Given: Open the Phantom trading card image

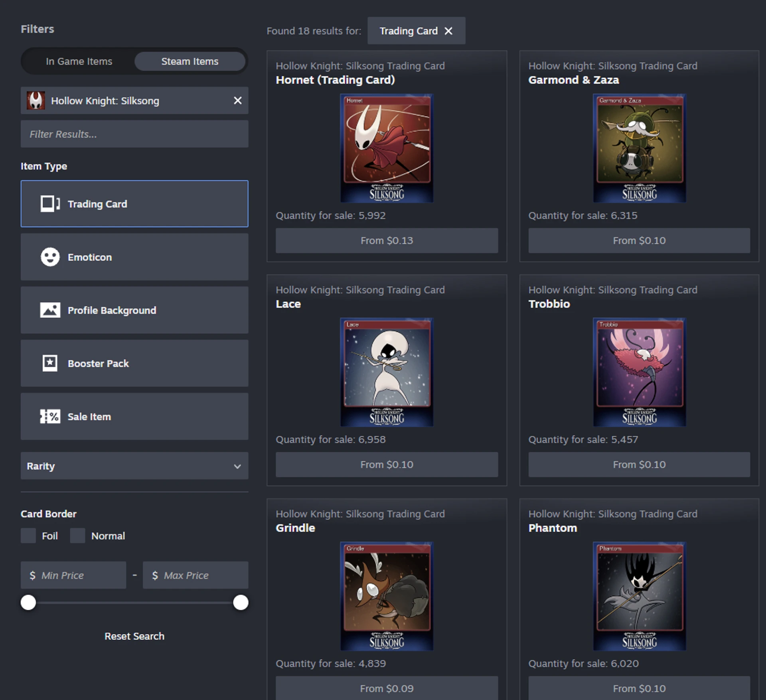Looking at the screenshot, I should [x=640, y=596].
